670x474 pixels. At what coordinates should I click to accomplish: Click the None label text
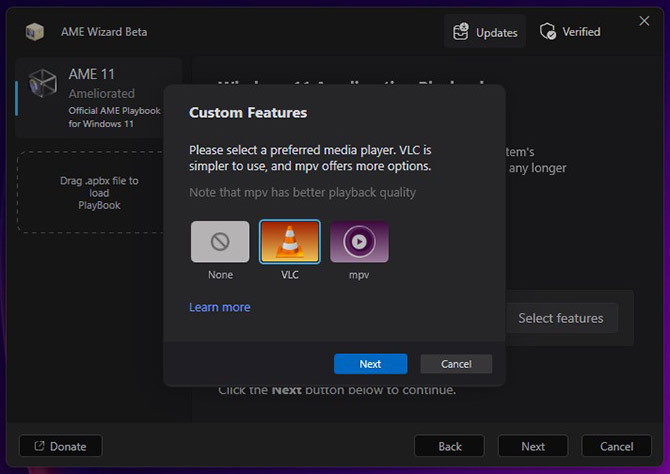click(220, 274)
